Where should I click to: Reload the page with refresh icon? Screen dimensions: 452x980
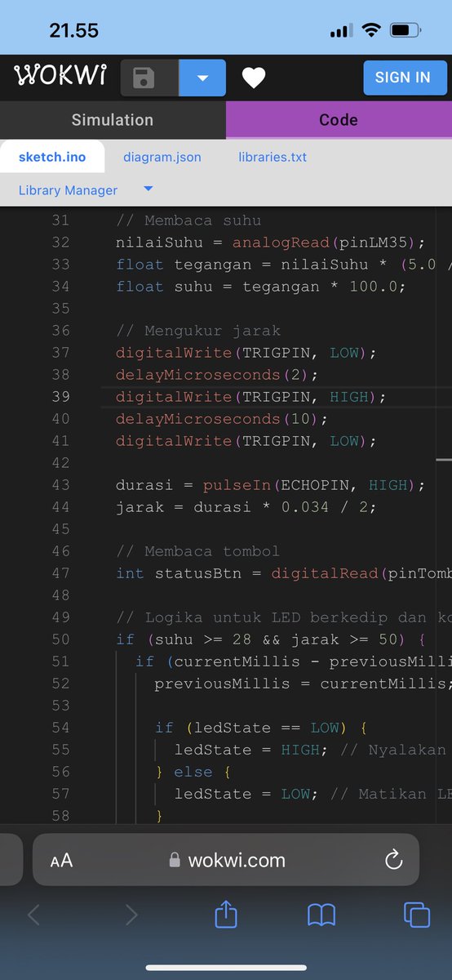[393, 859]
